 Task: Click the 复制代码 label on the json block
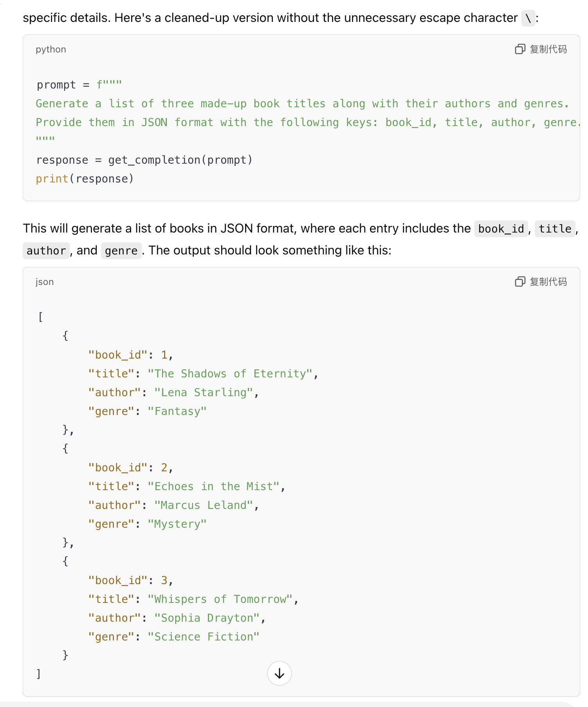coord(548,282)
